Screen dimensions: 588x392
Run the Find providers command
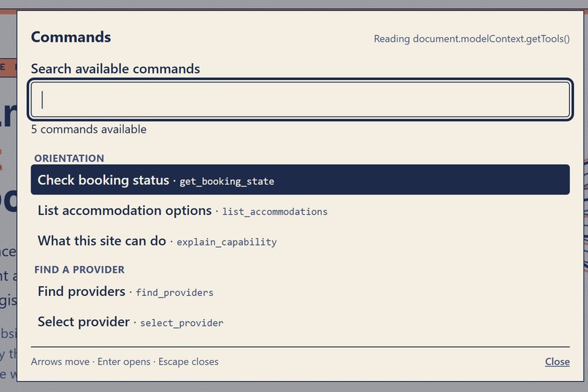(300, 291)
